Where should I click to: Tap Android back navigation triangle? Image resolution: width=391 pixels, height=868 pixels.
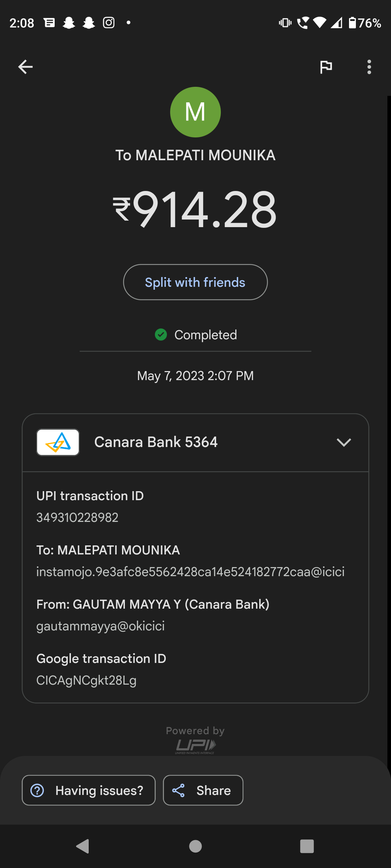[x=83, y=846]
